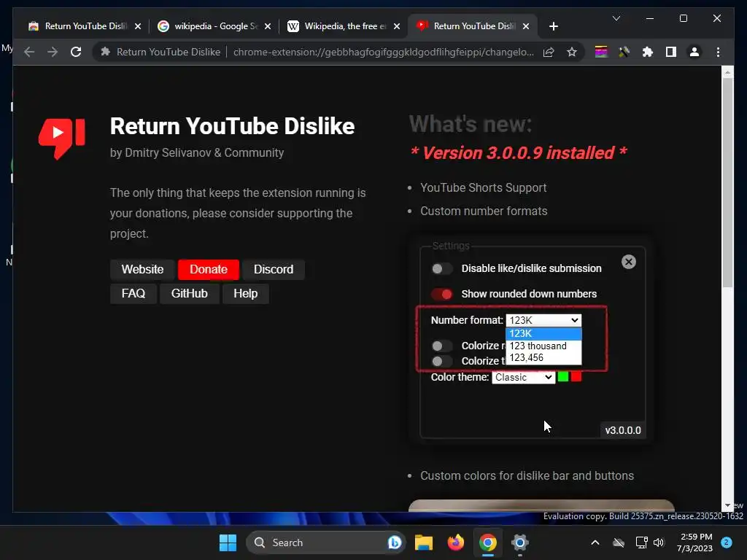
Task: Click the scrollbar up arrow
Action: click(727, 72)
